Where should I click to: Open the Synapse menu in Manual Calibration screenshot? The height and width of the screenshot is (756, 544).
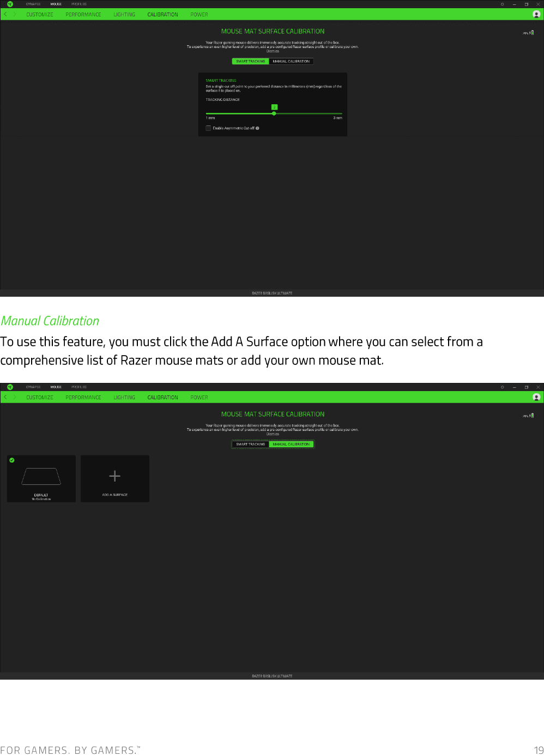click(x=33, y=387)
